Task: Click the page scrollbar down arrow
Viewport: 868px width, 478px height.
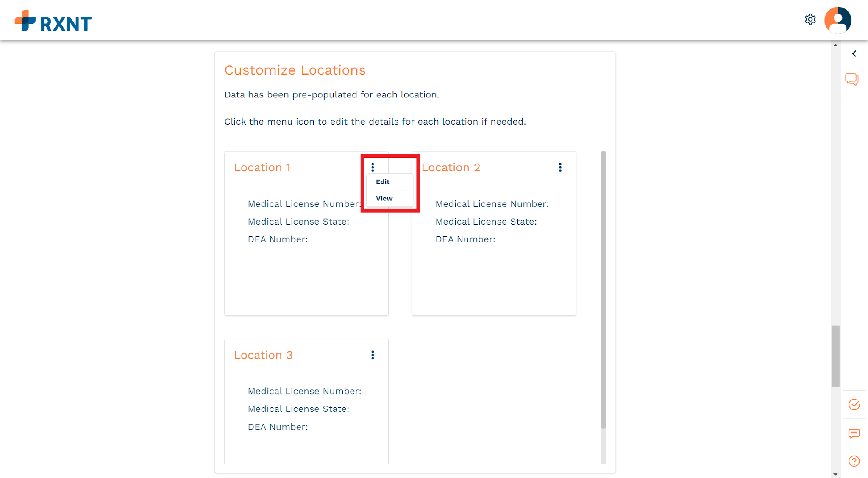Action: (835, 474)
